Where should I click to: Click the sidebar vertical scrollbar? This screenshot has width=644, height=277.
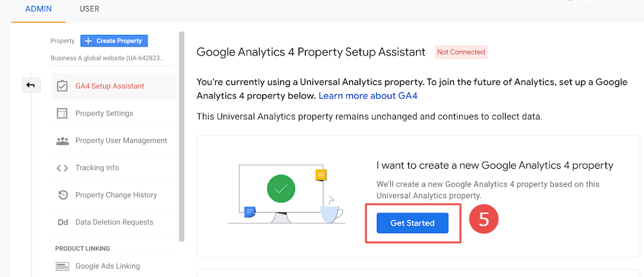[182, 137]
